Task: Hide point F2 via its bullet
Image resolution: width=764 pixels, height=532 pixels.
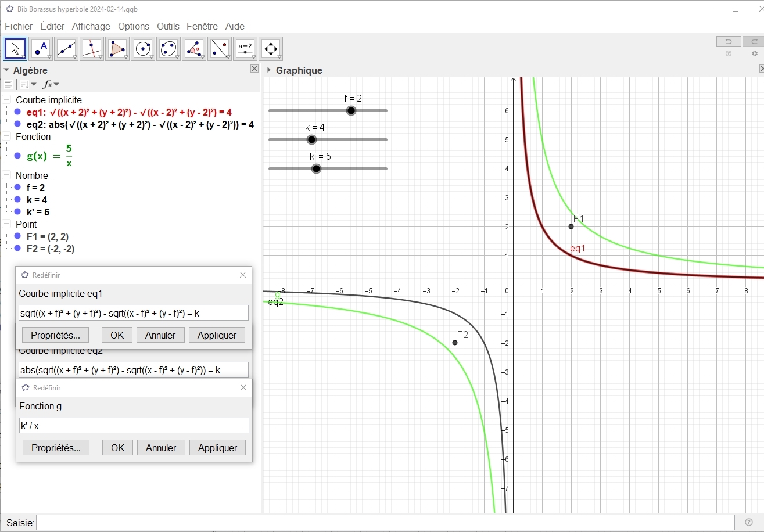Action: [x=17, y=249]
